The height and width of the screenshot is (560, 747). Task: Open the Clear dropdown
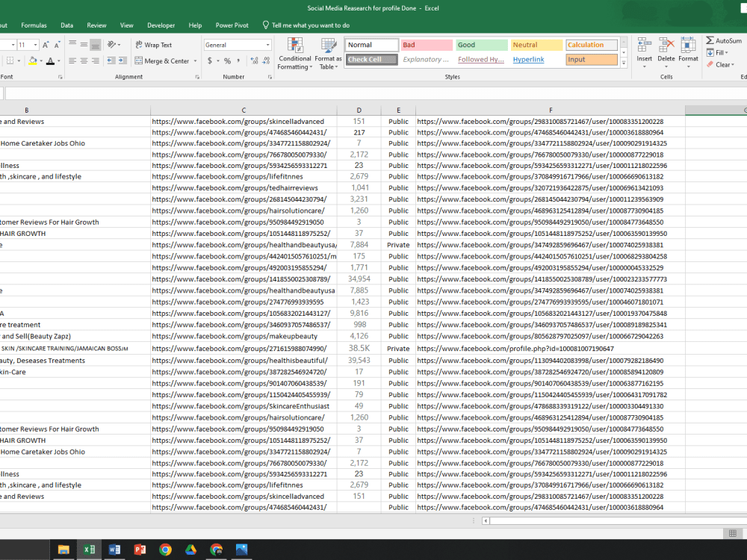pyautogui.click(x=720, y=64)
